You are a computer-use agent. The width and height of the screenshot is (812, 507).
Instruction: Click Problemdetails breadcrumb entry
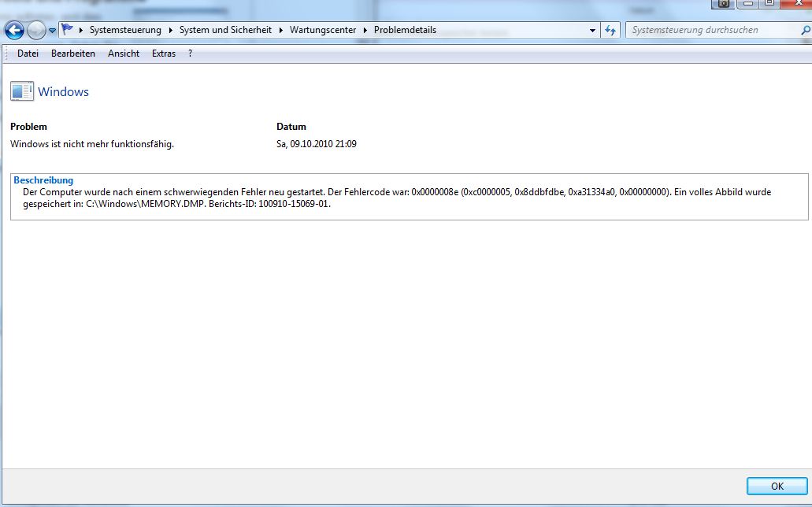click(405, 30)
